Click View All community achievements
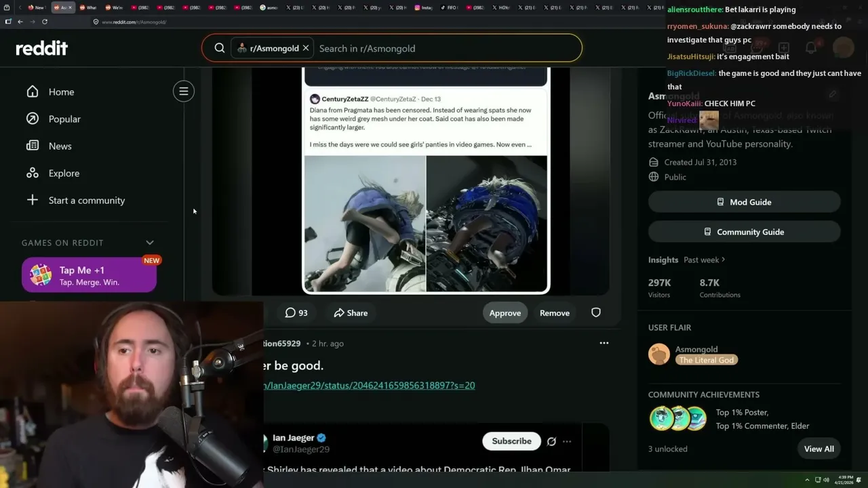Viewport: 868px width, 488px height. pyautogui.click(x=819, y=449)
